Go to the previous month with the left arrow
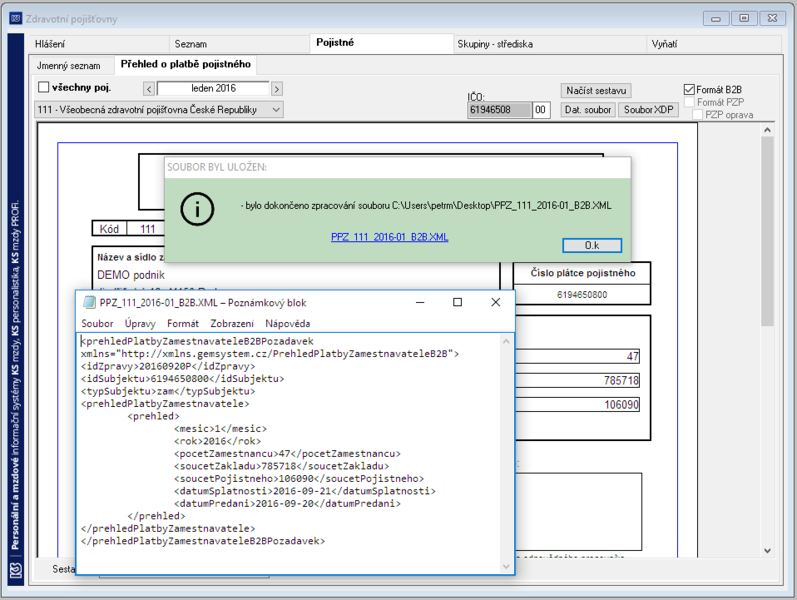 click(149, 89)
